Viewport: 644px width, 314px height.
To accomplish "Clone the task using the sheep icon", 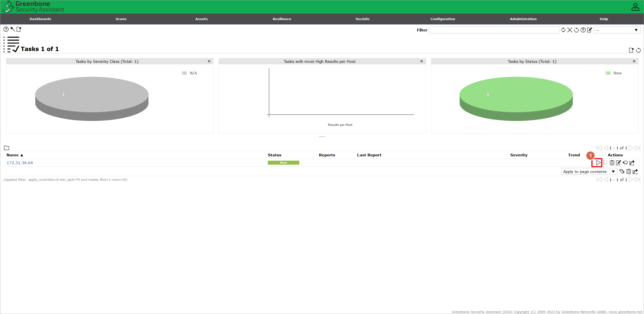I will (x=625, y=163).
